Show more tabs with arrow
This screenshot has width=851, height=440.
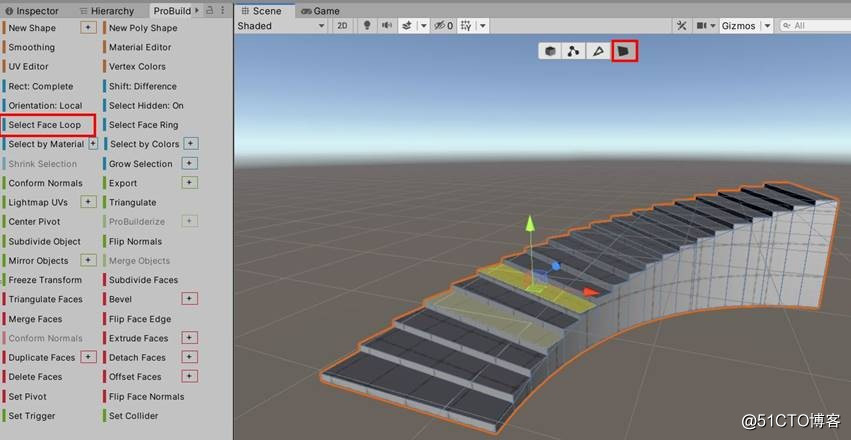(x=196, y=10)
